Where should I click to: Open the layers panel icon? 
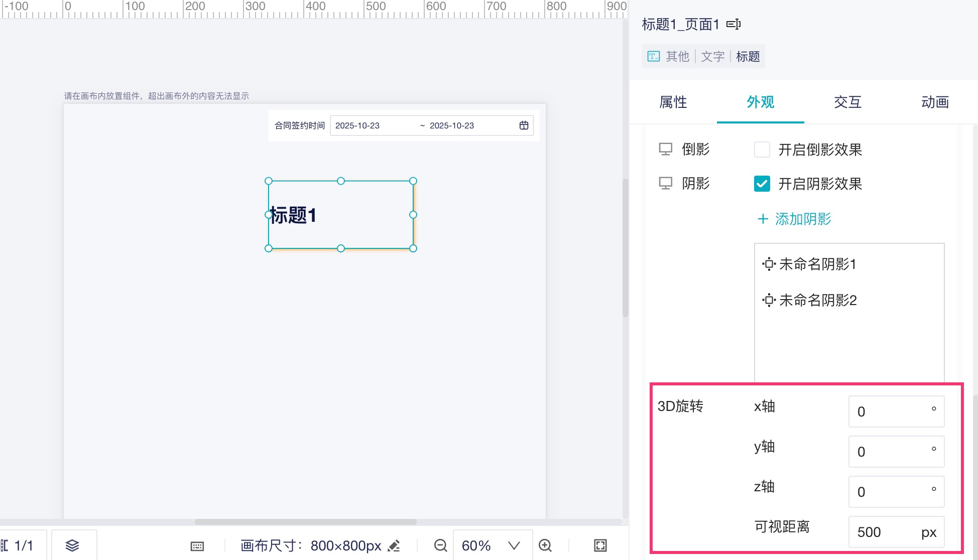click(72, 545)
